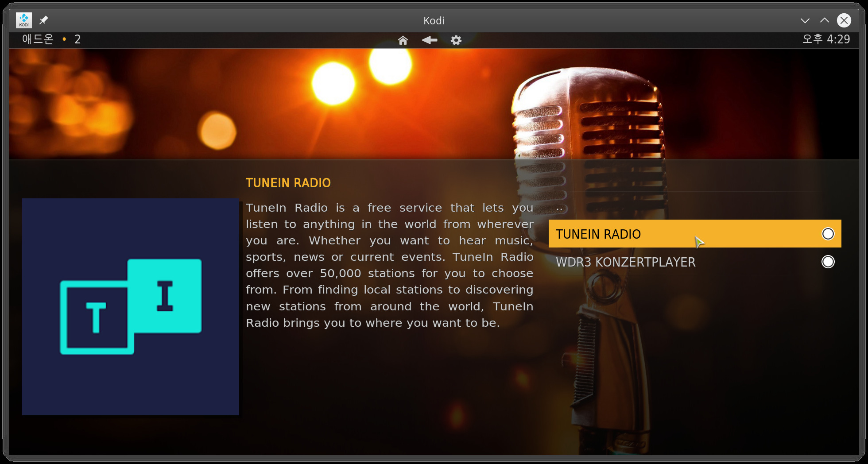This screenshot has width=868, height=464.
Task: Go up via the '..' parent entry
Action: [x=694, y=206]
